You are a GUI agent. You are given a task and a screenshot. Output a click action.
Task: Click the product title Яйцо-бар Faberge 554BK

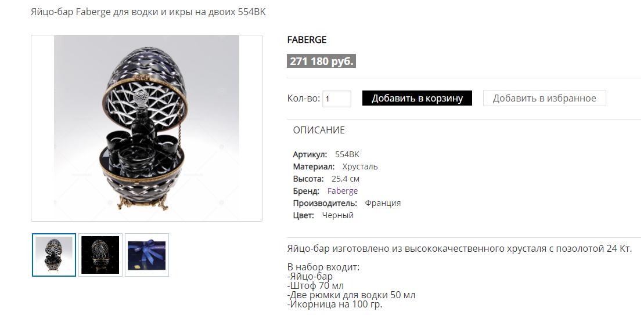[x=148, y=12]
